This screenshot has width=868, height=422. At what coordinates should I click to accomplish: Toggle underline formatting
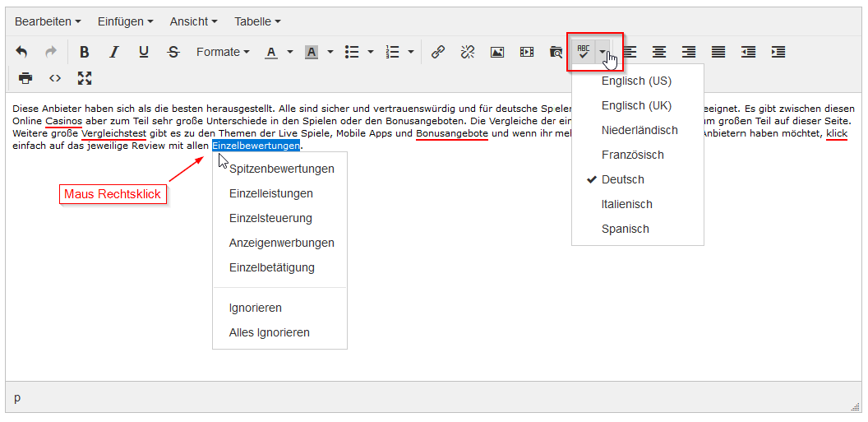(x=144, y=52)
